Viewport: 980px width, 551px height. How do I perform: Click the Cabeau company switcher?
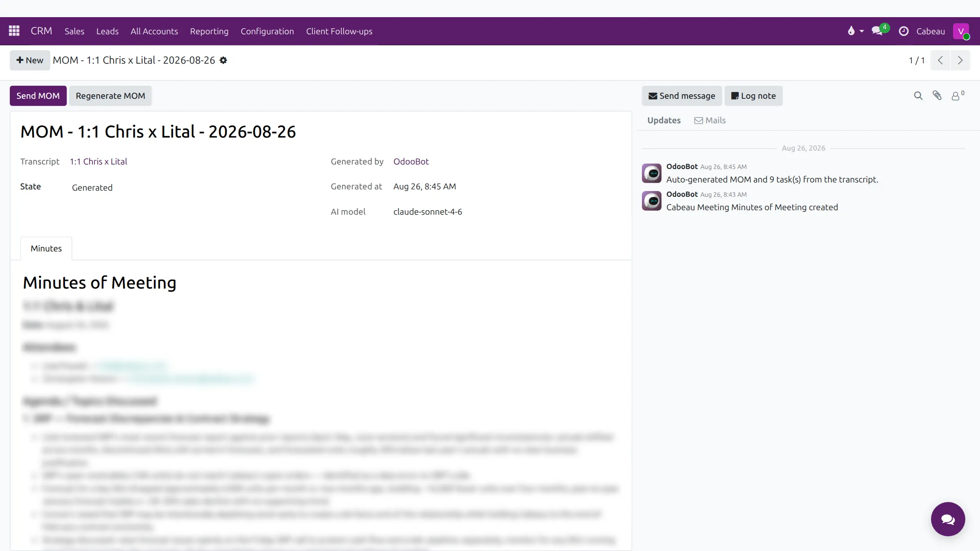pos(931,31)
